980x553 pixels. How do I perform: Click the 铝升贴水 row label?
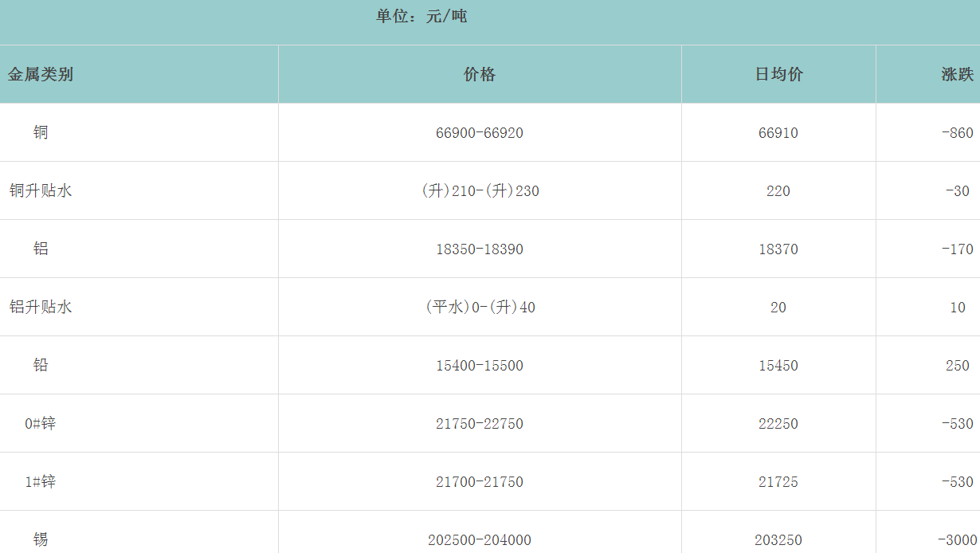41,307
